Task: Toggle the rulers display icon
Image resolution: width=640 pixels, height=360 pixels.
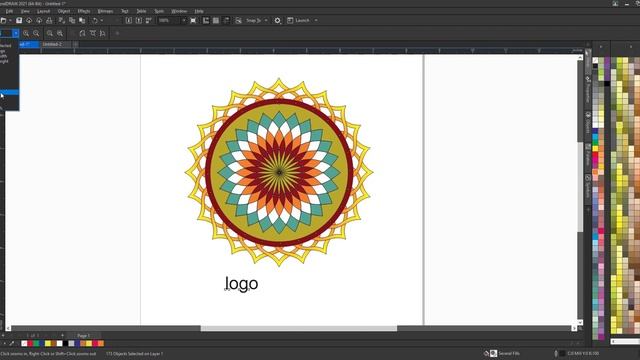Action: coord(206,20)
